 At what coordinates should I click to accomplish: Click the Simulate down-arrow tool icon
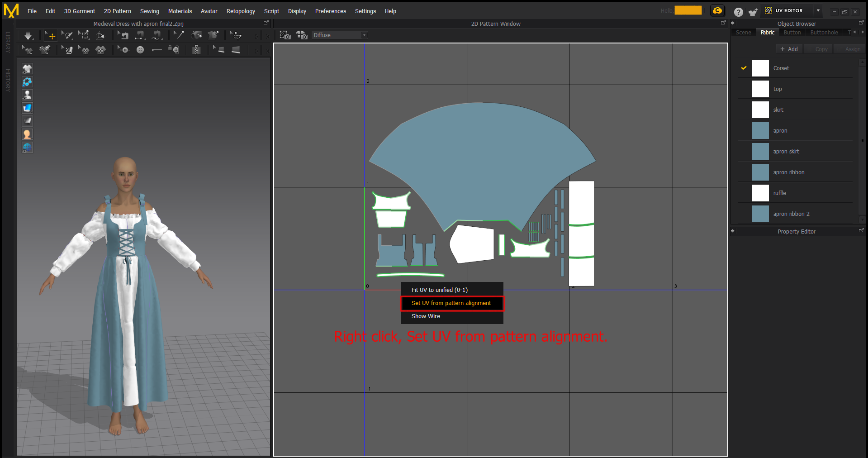pyautogui.click(x=28, y=35)
